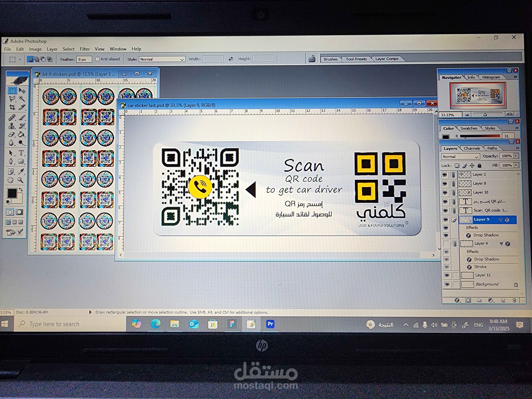Click the Add layer style icon
Viewport: 532px width, 399px height.
pos(457,300)
